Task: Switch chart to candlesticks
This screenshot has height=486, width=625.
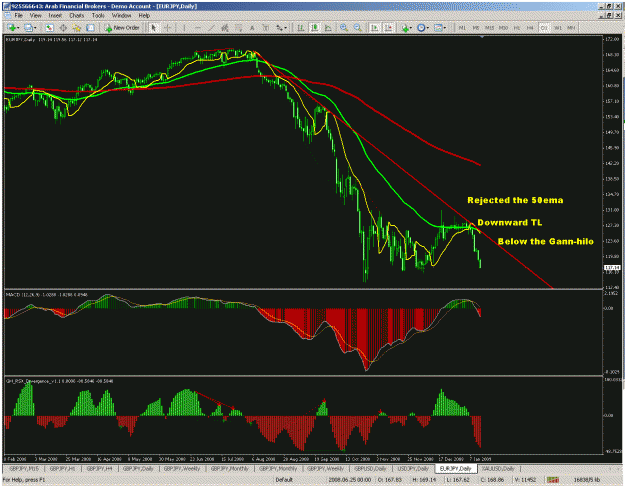Action: pos(315,28)
